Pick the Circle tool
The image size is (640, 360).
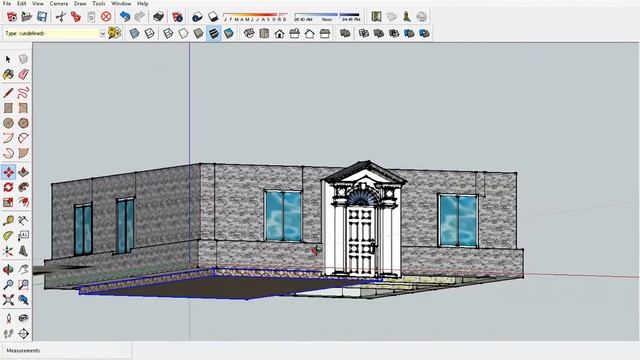click(x=8, y=123)
